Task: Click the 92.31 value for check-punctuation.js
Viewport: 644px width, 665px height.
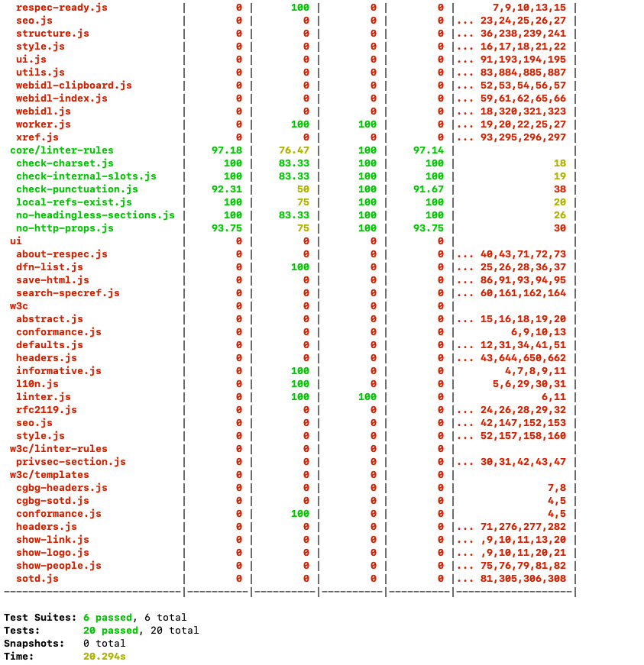Action: (x=227, y=189)
